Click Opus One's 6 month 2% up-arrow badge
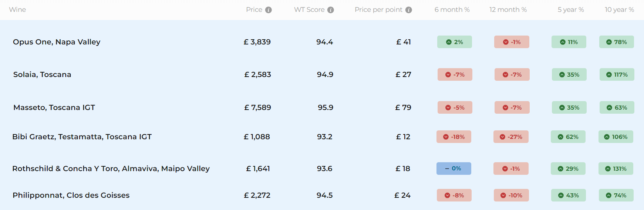 pyautogui.click(x=454, y=42)
